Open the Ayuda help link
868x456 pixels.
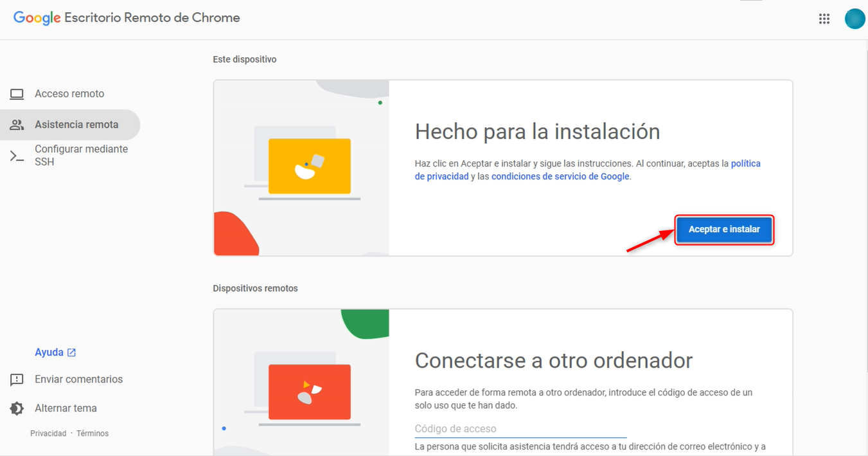click(x=49, y=352)
